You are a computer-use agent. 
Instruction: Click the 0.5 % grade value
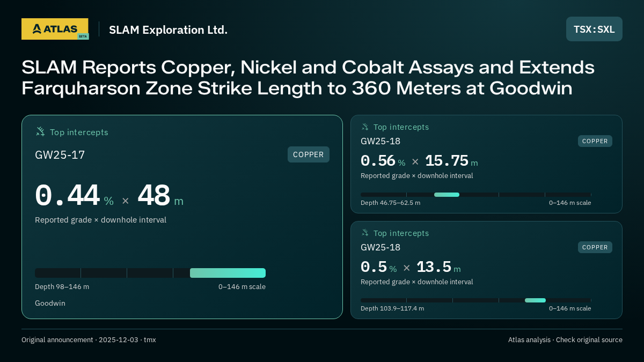click(378, 267)
